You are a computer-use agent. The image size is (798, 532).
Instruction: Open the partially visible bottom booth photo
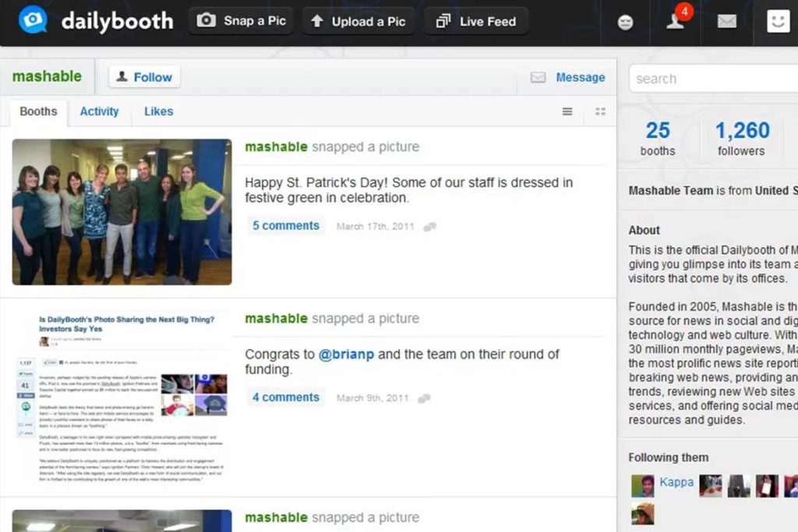tap(122, 521)
